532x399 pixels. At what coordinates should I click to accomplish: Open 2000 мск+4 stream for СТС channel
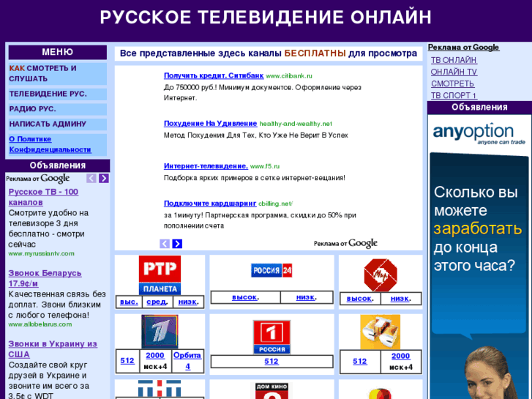tap(401, 357)
